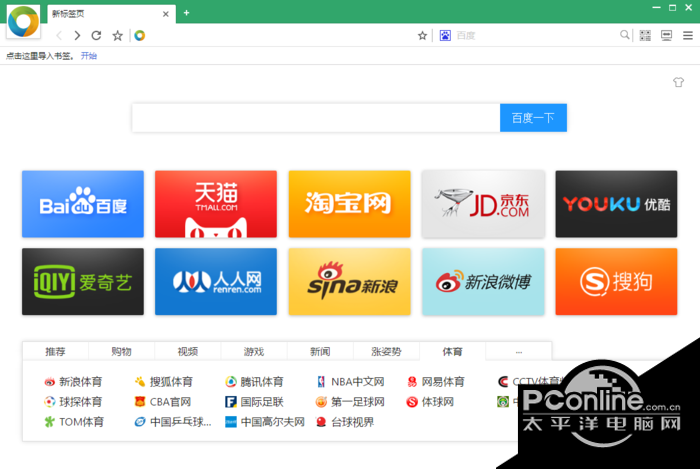Click the 百度一下 button
This screenshot has height=469, width=700.
click(533, 118)
